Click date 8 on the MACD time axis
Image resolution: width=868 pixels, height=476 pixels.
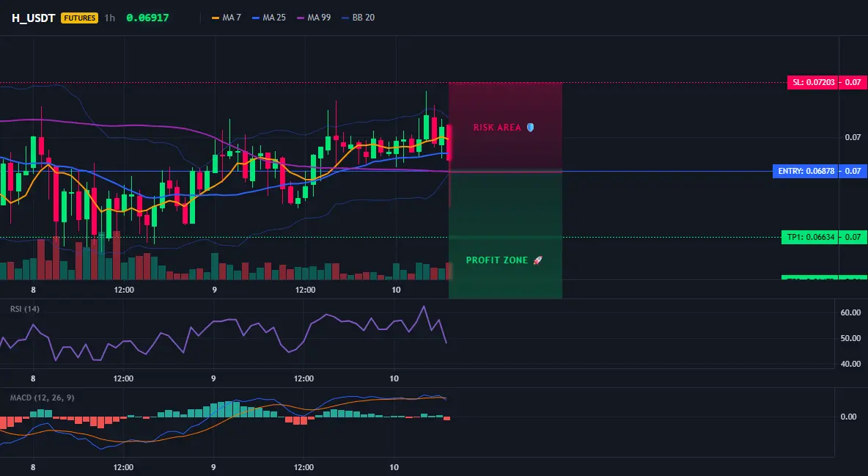[33, 467]
